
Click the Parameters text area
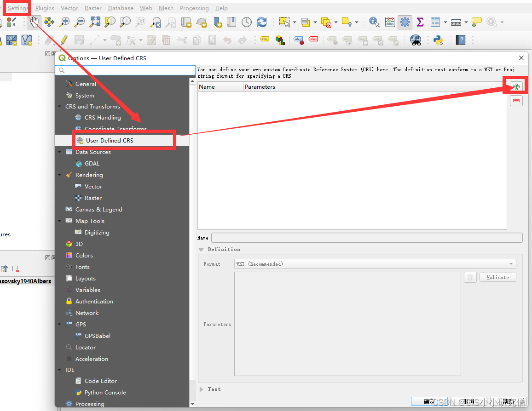tap(347, 324)
